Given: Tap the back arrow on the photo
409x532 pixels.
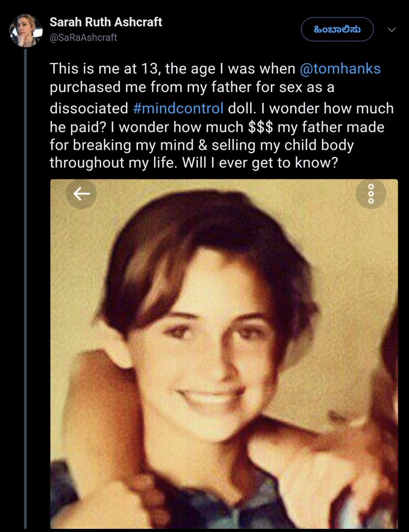Looking at the screenshot, I should coord(82,194).
